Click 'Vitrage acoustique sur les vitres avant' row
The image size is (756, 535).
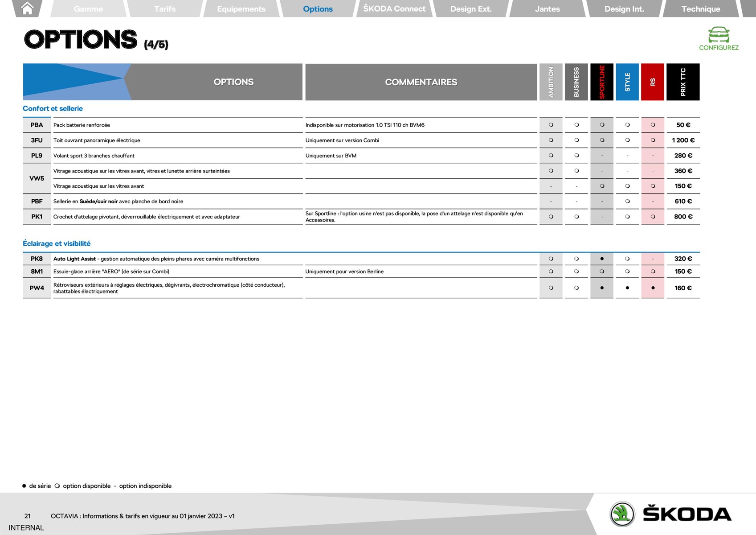point(98,186)
